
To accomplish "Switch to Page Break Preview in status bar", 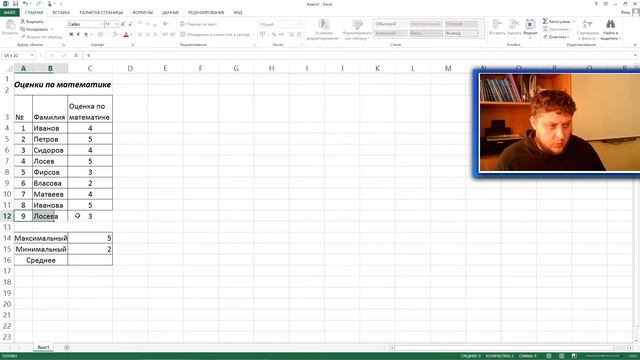I will tap(574, 356).
